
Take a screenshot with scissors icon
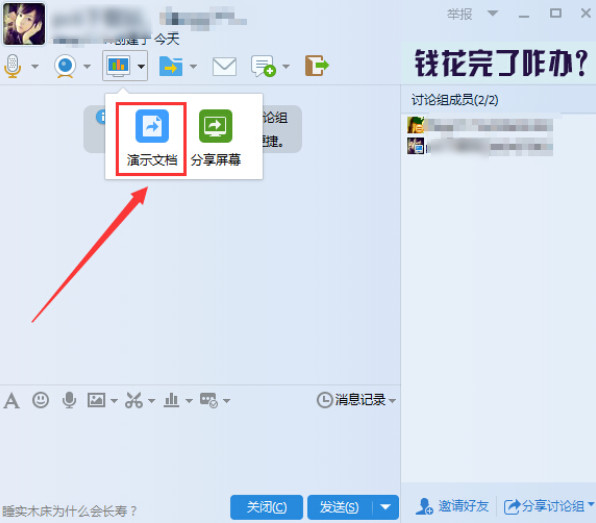[133, 400]
